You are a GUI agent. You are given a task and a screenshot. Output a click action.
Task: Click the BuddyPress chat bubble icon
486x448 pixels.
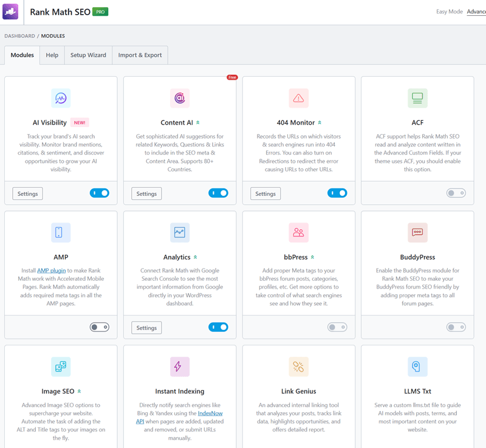[417, 233]
